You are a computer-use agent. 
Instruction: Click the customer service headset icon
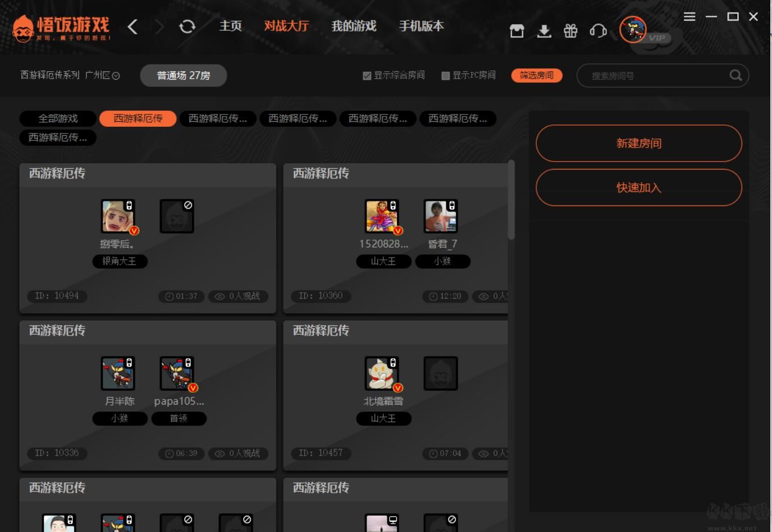tap(597, 31)
